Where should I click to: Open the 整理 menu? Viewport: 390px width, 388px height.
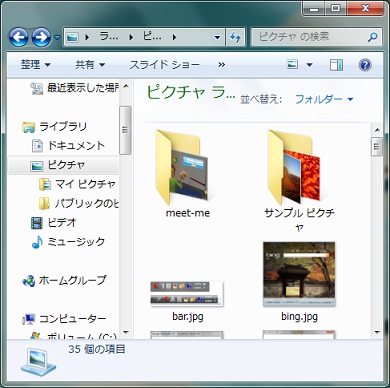click(x=35, y=64)
